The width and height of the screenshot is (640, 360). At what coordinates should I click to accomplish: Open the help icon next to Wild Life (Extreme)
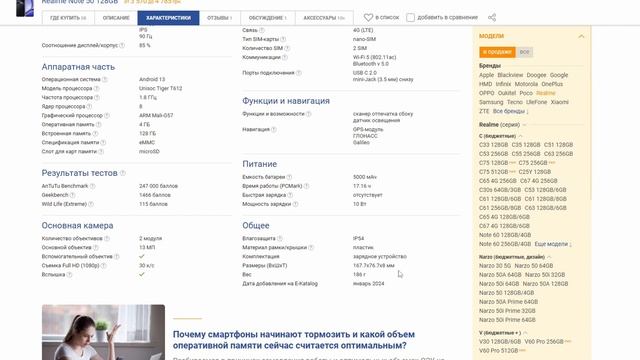click(91, 204)
